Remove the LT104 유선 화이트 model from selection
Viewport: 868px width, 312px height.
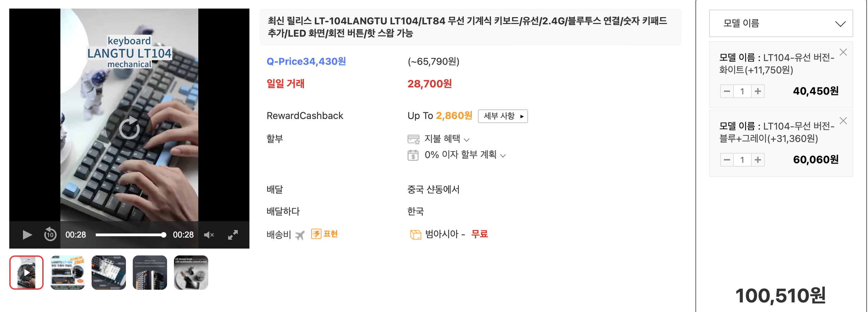pos(844,52)
